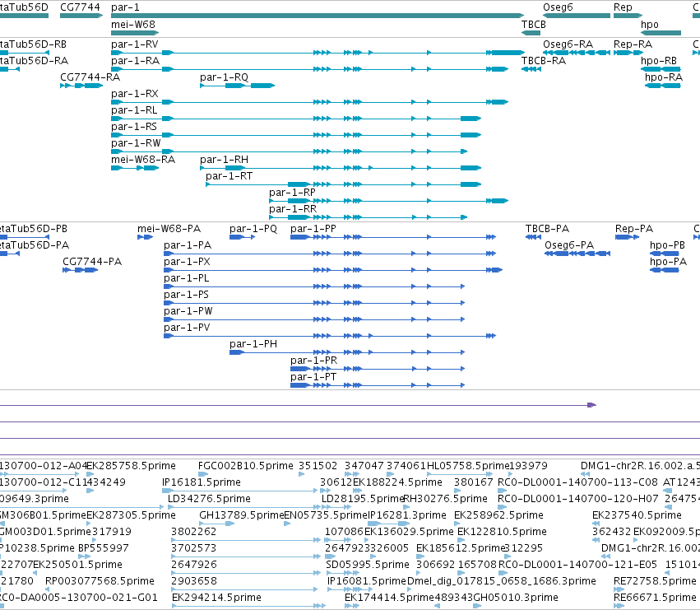Viewport: 700px width, 610px height.
Task: Select the par-1-RL transcript label
Action: (x=134, y=110)
